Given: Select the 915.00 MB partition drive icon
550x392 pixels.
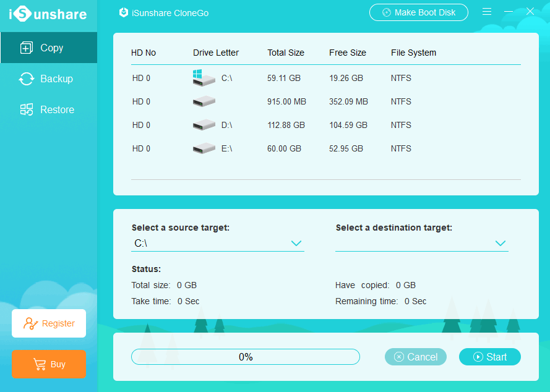Looking at the screenshot, I should [x=204, y=101].
